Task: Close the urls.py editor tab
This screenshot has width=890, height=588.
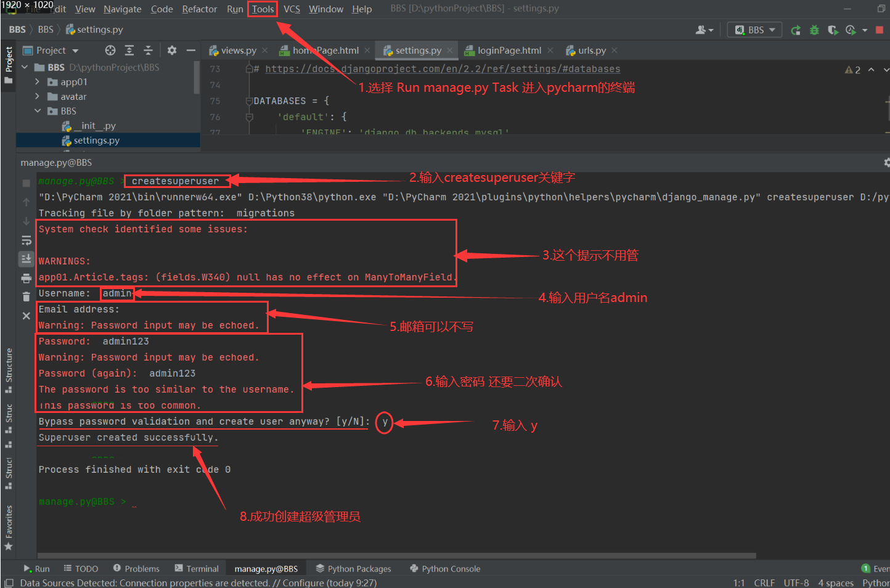Action: tap(614, 51)
